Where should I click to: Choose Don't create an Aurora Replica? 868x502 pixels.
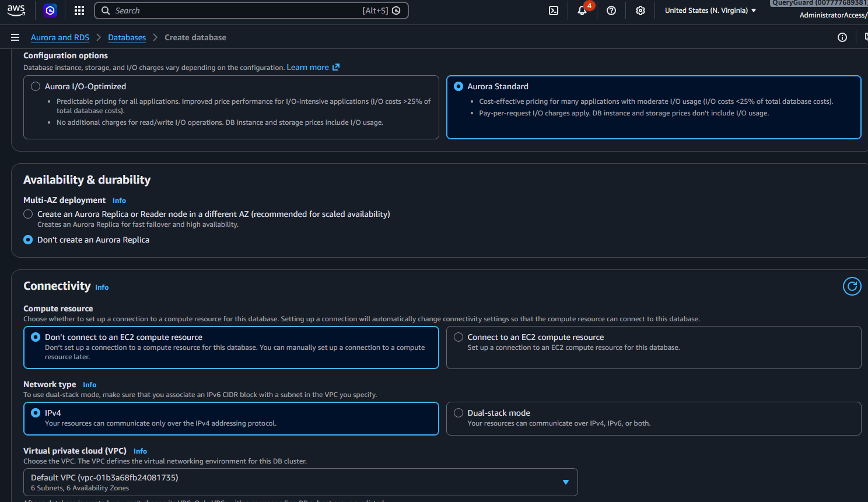(28, 240)
